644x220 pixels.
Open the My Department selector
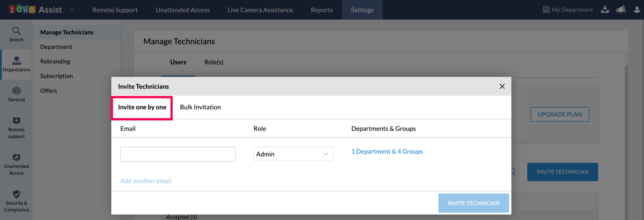pyautogui.click(x=568, y=10)
